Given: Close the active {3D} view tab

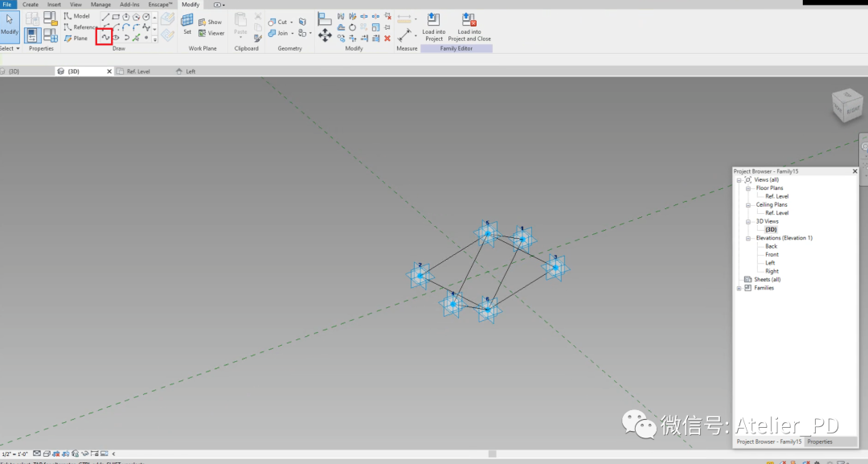Looking at the screenshot, I should (109, 72).
